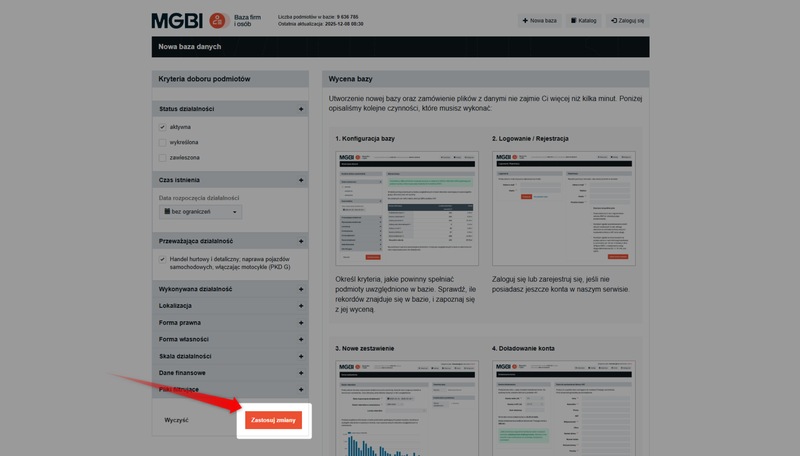Click plus icon next to Skala działalności
800x456 pixels.
(300, 356)
